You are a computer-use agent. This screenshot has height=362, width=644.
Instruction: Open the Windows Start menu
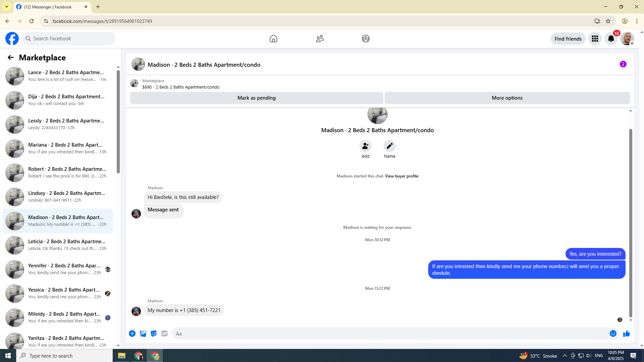point(8,356)
